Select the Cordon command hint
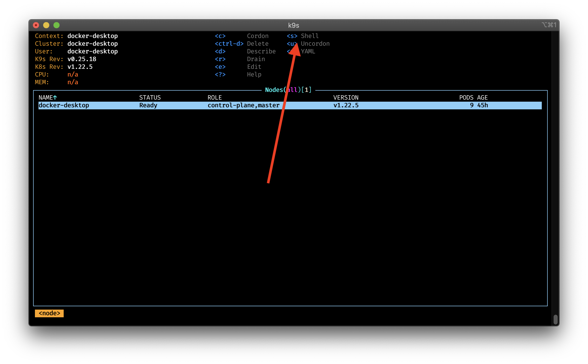This screenshot has width=588, height=364. [x=258, y=36]
